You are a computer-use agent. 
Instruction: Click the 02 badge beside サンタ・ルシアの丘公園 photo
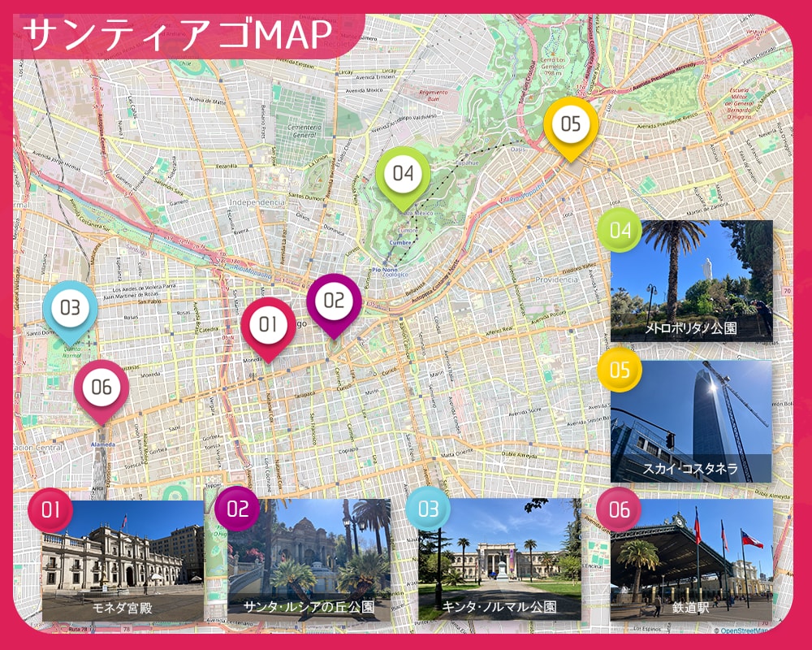click(x=237, y=509)
